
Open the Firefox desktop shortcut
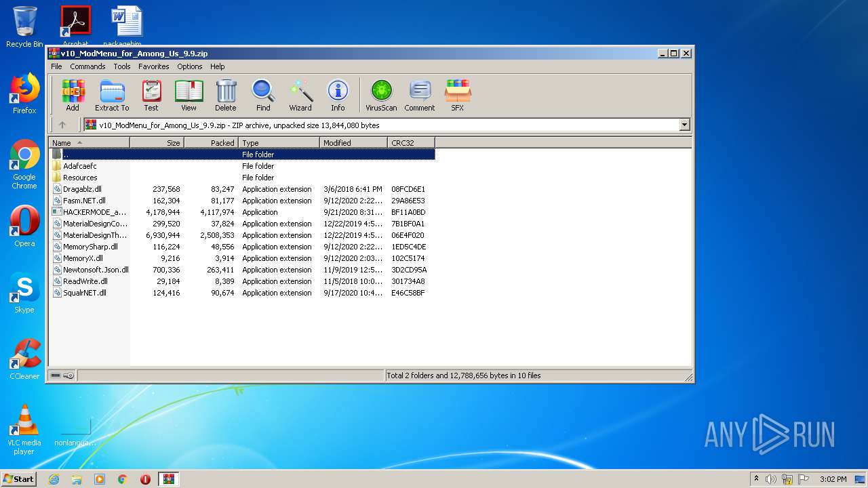click(24, 94)
